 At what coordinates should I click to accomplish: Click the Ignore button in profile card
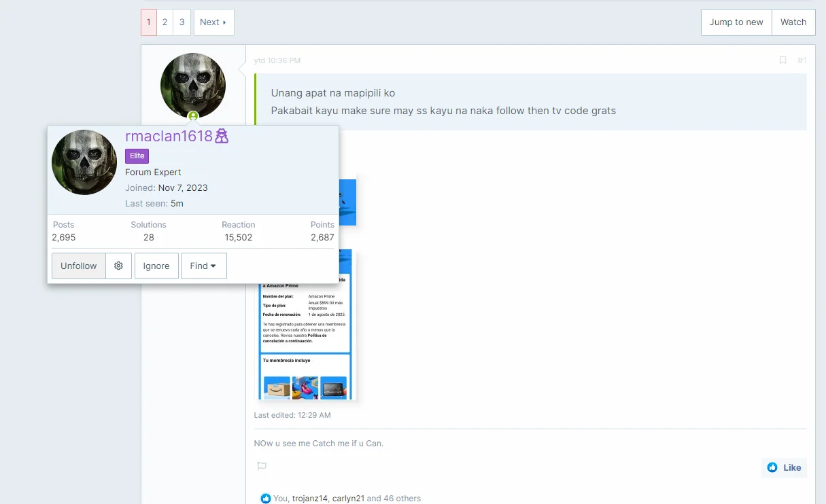click(156, 266)
